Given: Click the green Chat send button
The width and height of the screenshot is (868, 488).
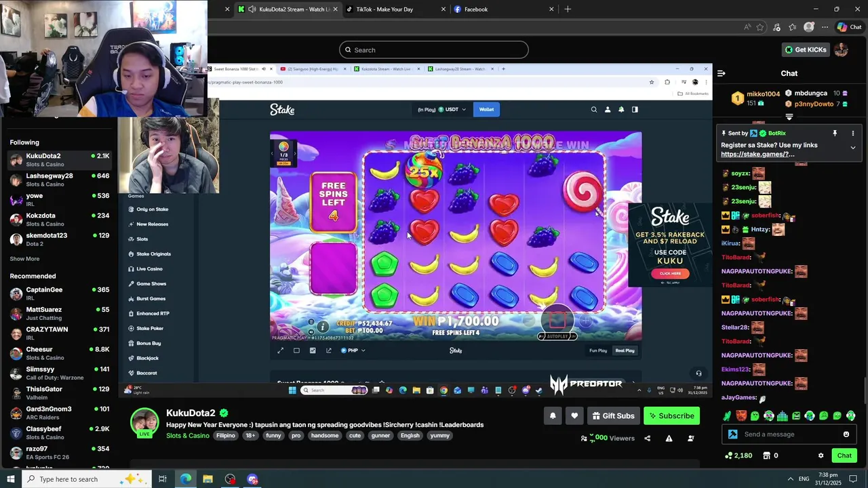Looking at the screenshot, I should pyautogui.click(x=844, y=455).
